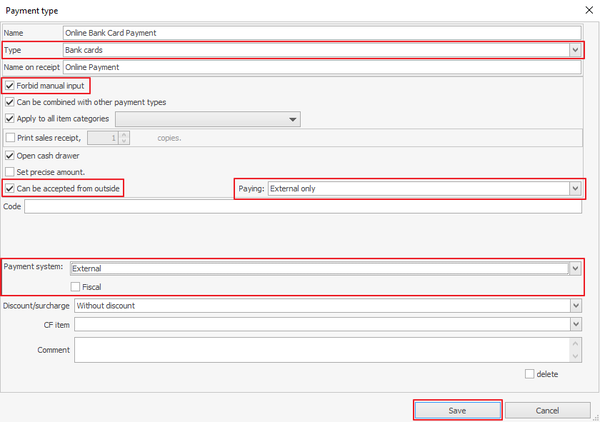This screenshot has height=422, width=600.
Task: Uncheck Forbid manual input checkbox
Action: click(x=10, y=86)
